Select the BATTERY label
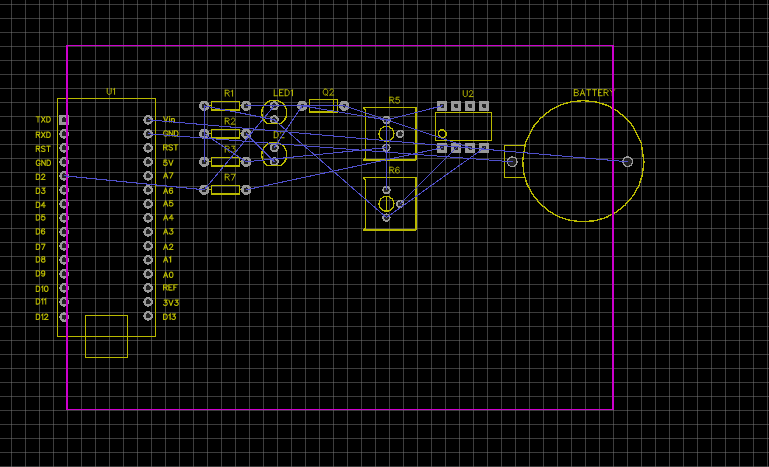Viewport: 769px width, 467px height. click(x=593, y=93)
